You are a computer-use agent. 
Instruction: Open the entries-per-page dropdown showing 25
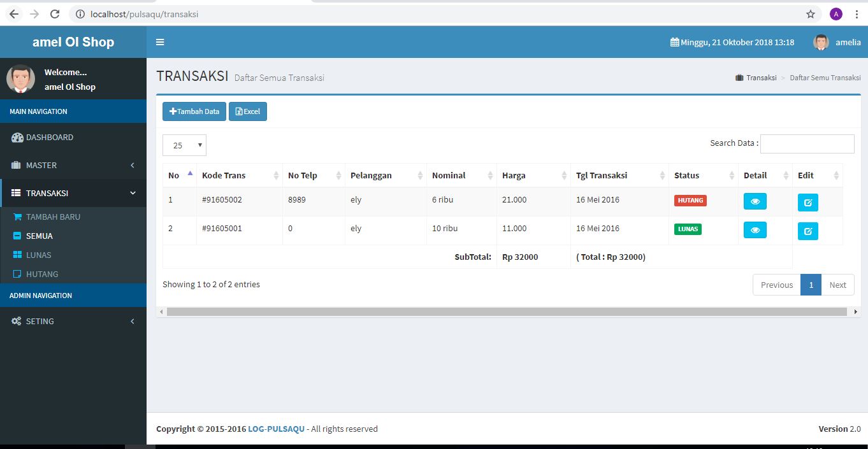184,145
